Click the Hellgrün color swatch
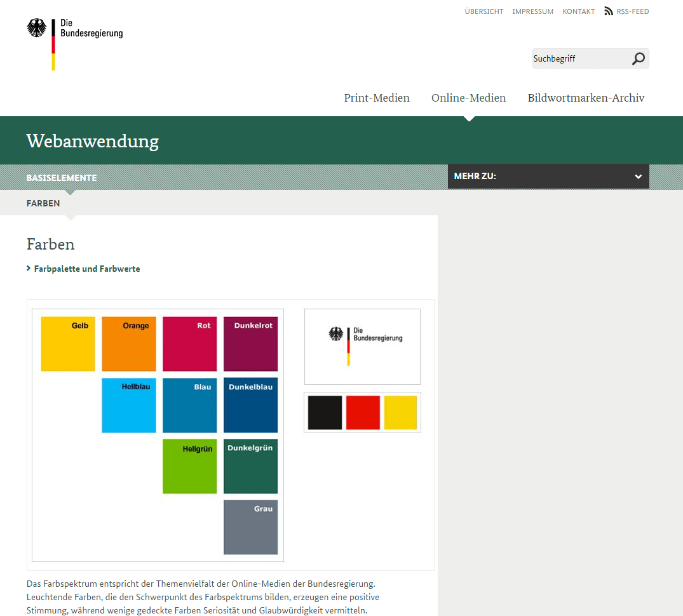The width and height of the screenshot is (683, 616). 189,466
